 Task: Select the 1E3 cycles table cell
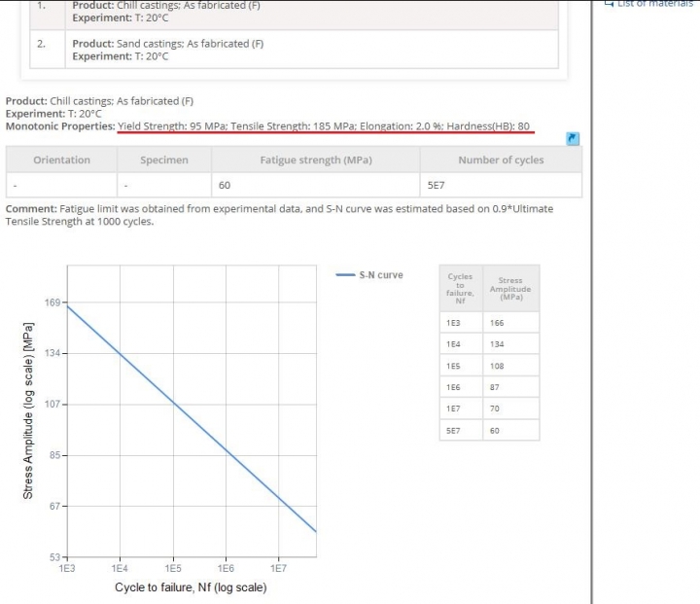[x=461, y=323]
